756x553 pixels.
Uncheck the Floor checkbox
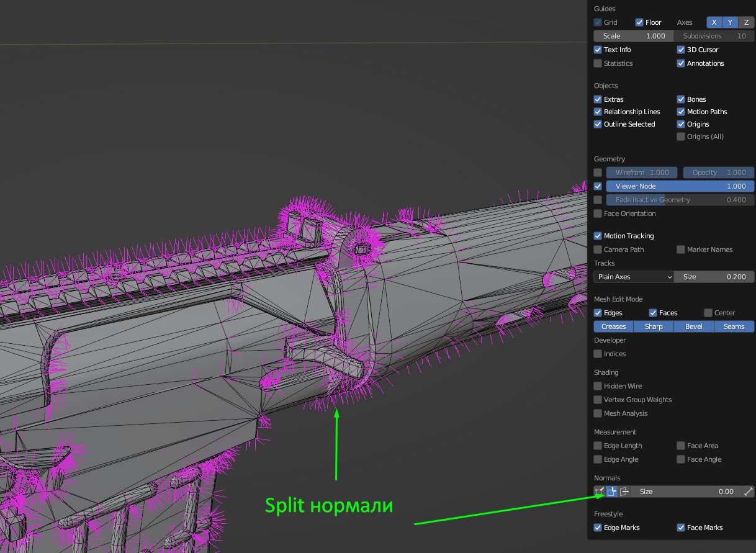tap(639, 22)
